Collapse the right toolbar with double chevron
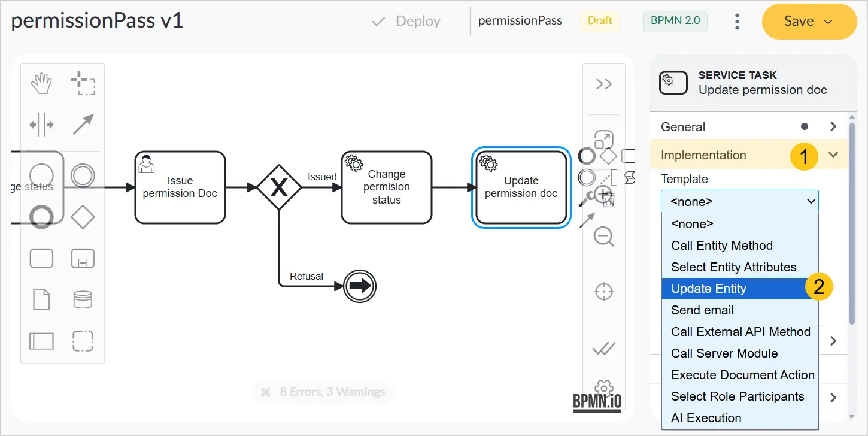 tap(604, 84)
